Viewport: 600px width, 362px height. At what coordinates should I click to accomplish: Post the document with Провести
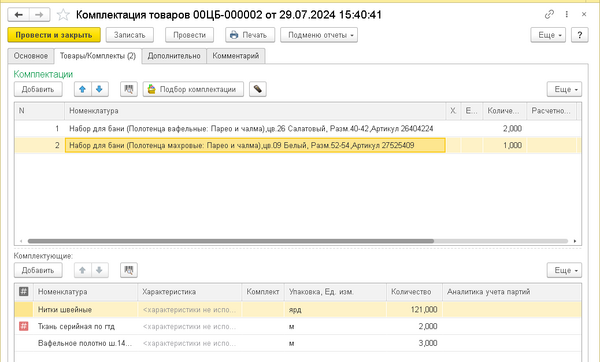(x=189, y=35)
